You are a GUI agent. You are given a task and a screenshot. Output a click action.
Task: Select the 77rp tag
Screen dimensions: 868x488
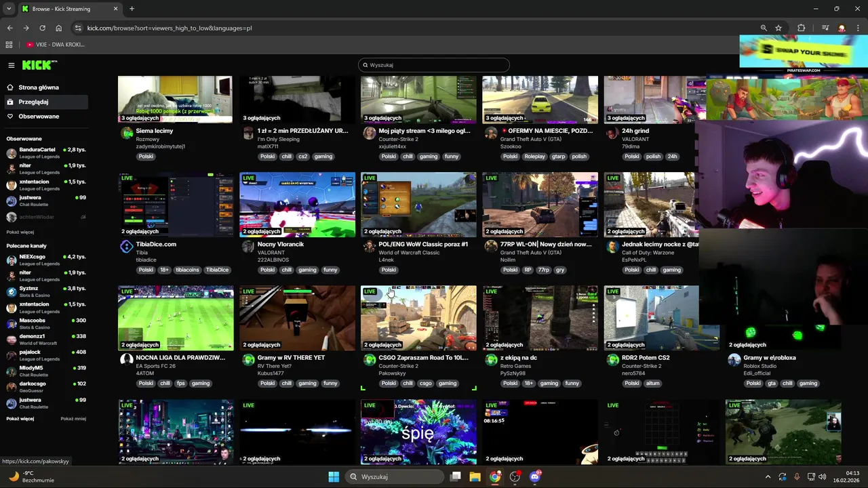point(543,270)
